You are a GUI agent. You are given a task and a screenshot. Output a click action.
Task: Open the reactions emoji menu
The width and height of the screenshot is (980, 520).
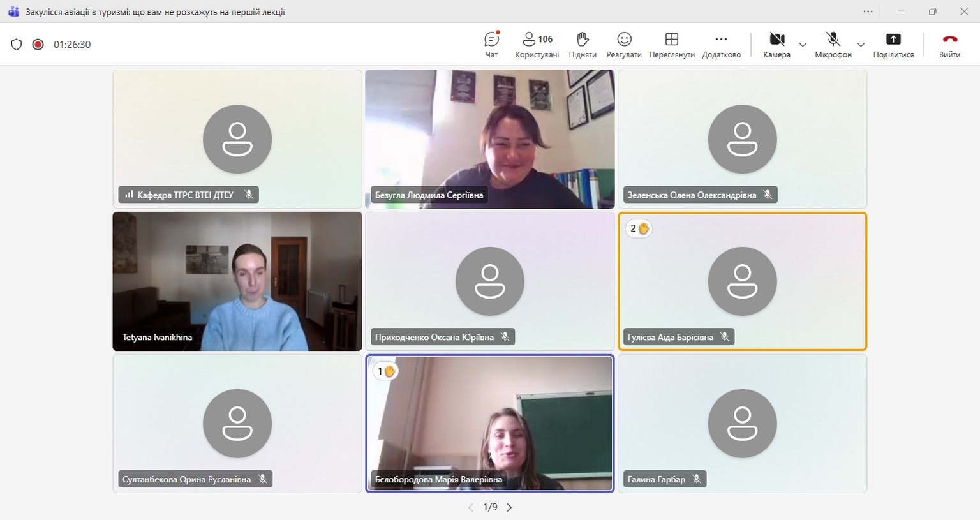(624, 45)
